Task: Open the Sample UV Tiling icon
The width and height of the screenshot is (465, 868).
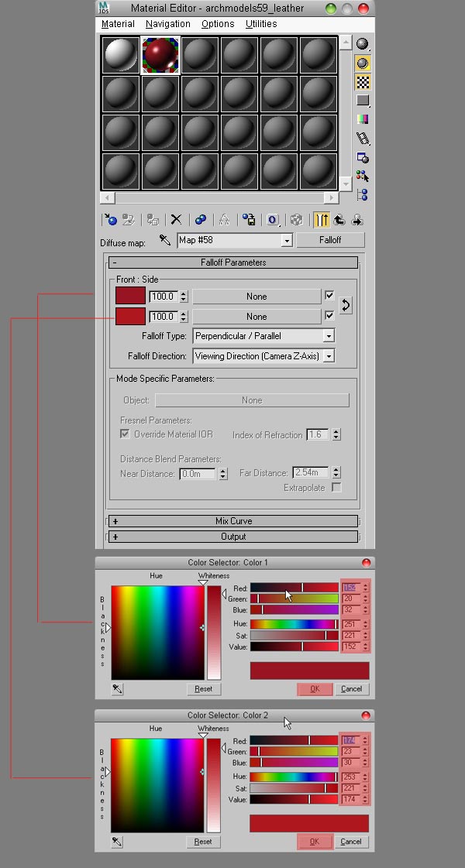Action: (363, 101)
